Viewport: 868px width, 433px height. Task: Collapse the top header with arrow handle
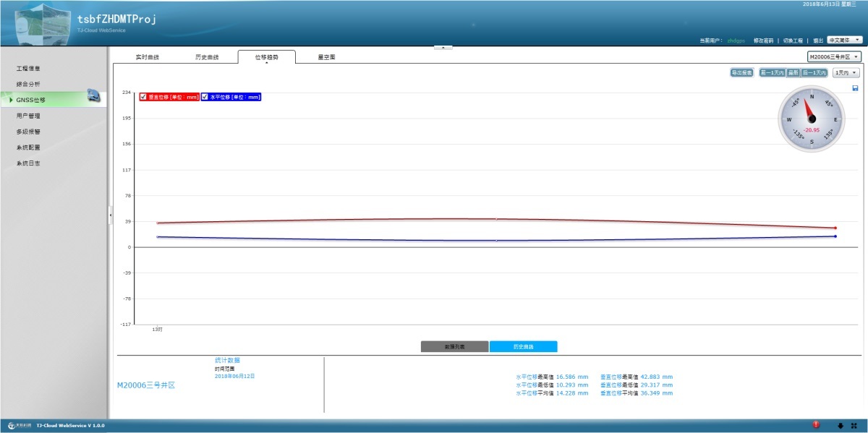point(443,48)
